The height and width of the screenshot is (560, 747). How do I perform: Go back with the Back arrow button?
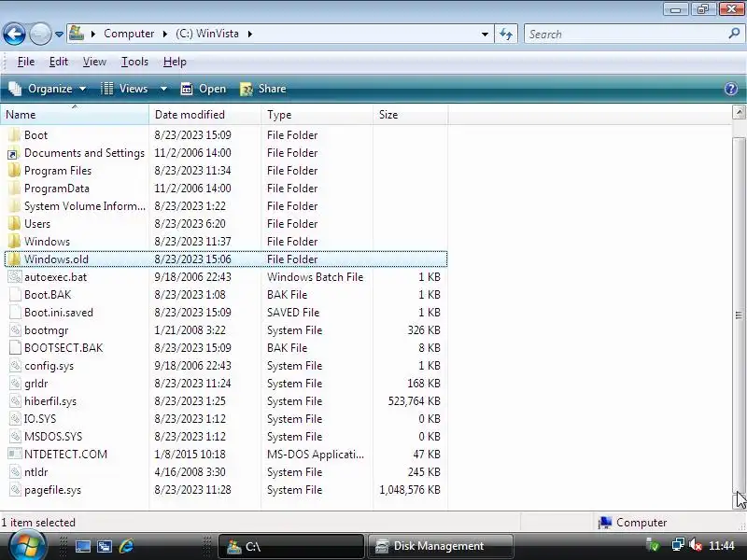point(14,35)
